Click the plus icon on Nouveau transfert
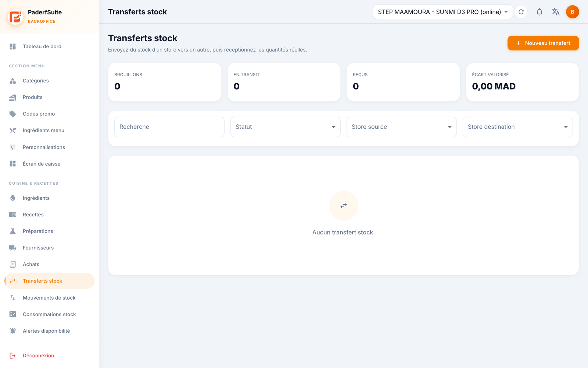 pos(519,43)
